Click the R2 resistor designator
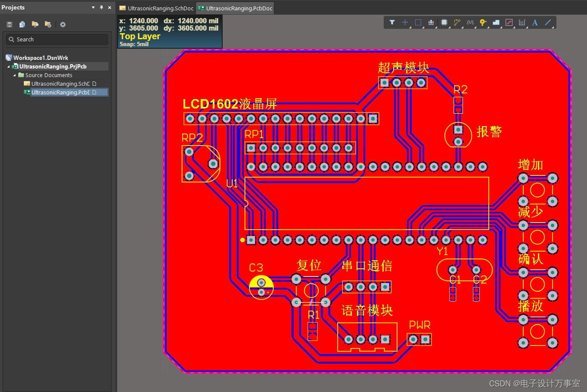Screen dimensions: 587x392 click(460, 90)
